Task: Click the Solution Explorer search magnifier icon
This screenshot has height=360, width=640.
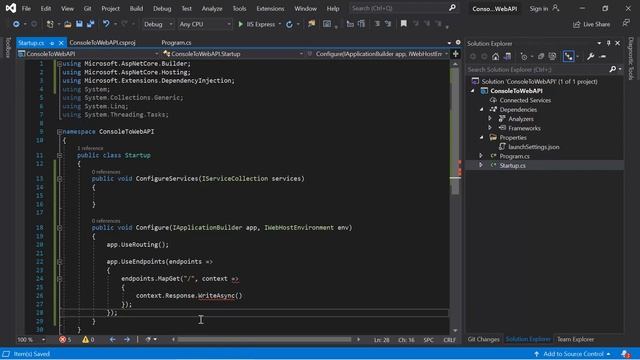Action: (x=613, y=69)
